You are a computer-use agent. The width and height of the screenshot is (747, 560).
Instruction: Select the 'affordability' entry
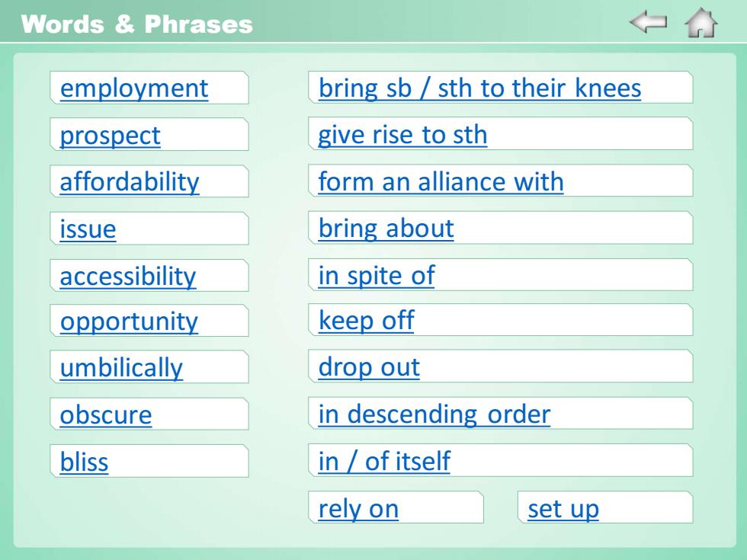pos(129,182)
